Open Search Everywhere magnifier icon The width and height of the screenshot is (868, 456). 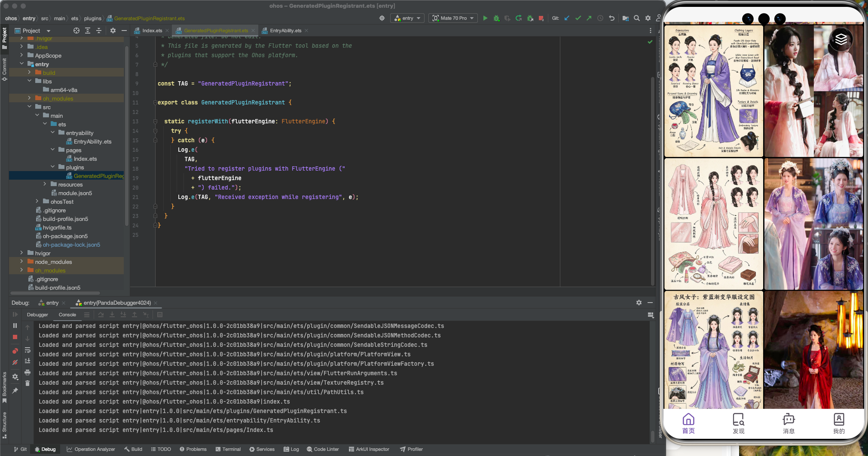tap(637, 18)
